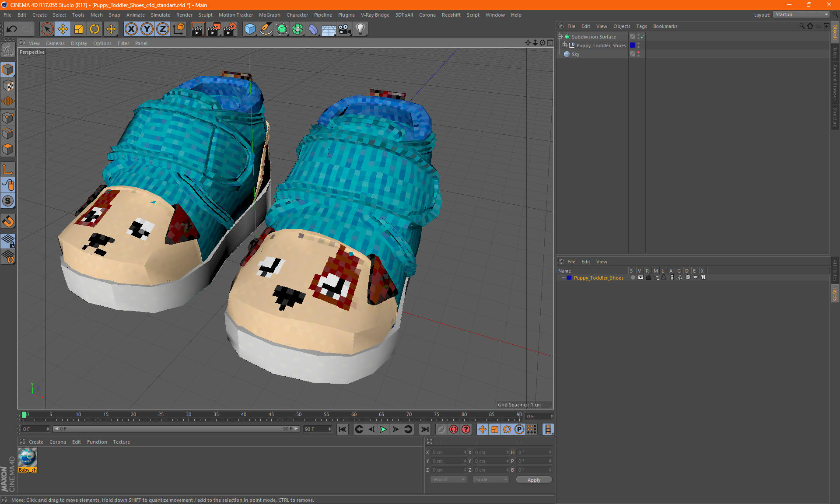
Task: Switch to Polygons mode icon
Action: pyautogui.click(x=8, y=149)
